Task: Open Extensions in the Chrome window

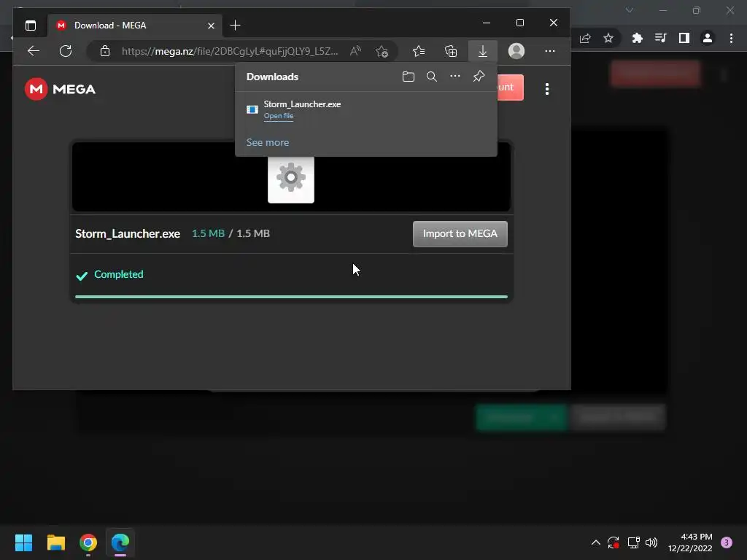Action: coord(638,38)
